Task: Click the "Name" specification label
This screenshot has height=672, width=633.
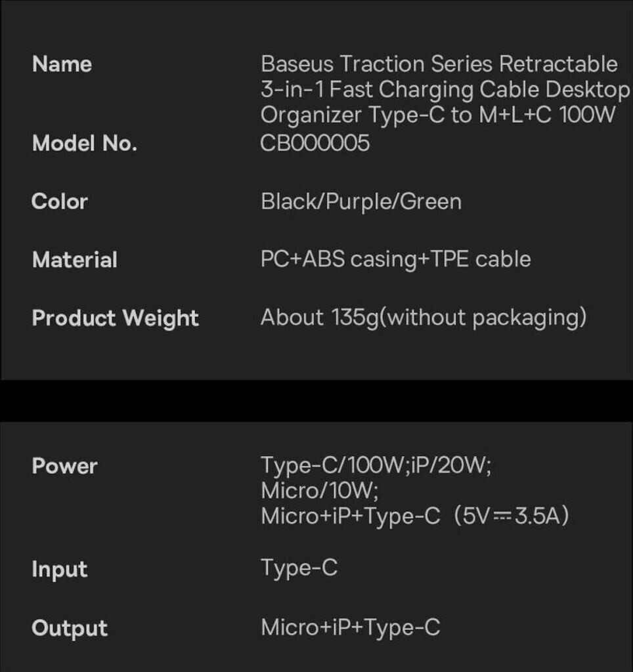Action: [x=62, y=64]
